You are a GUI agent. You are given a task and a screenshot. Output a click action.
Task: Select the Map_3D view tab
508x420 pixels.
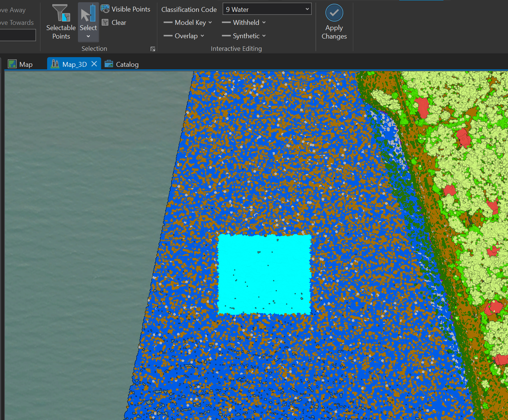73,64
